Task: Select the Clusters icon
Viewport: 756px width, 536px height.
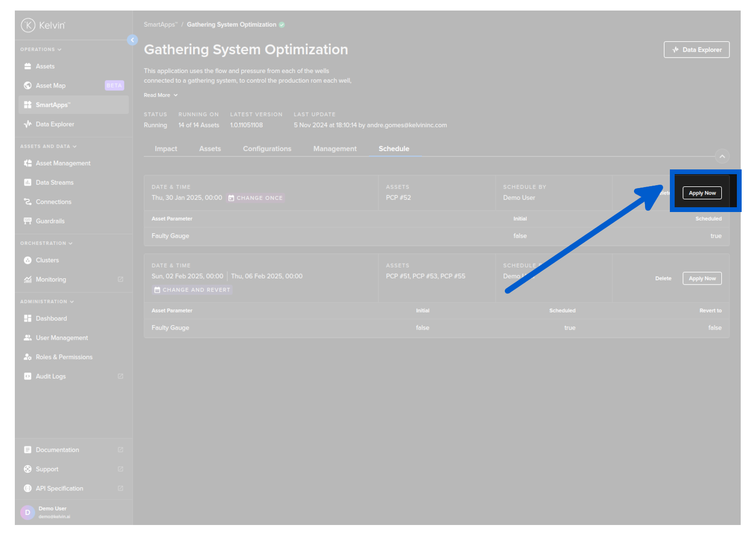Action: (28, 260)
